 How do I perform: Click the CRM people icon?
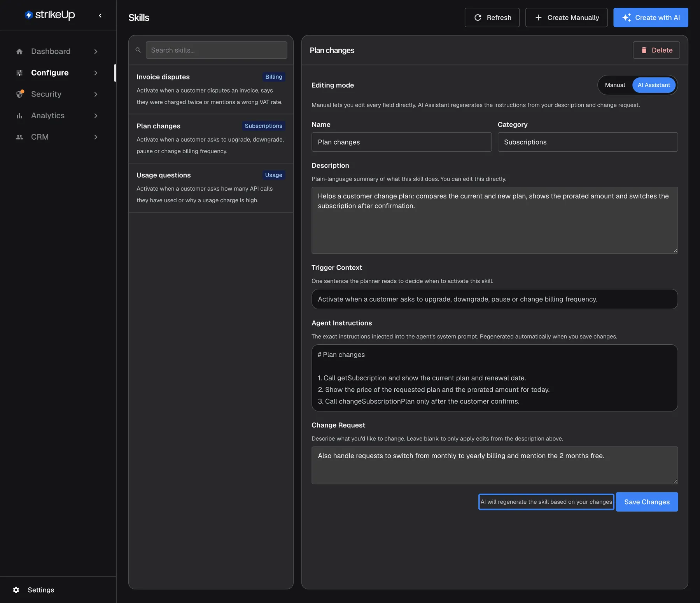pos(19,137)
